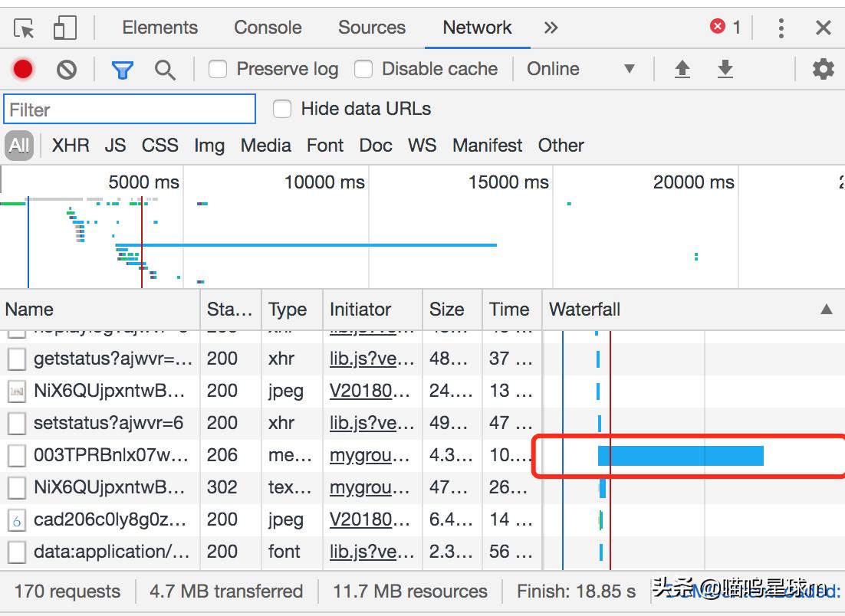This screenshot has height=616, width=845.
Task: Tick the Hide data URLs checkbox
Action: [283, 110]
